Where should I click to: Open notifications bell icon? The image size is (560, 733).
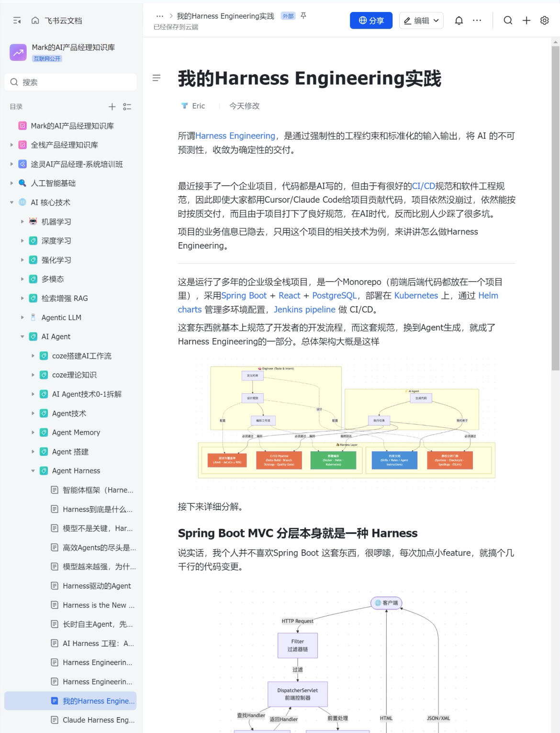[x=459, y=21]
